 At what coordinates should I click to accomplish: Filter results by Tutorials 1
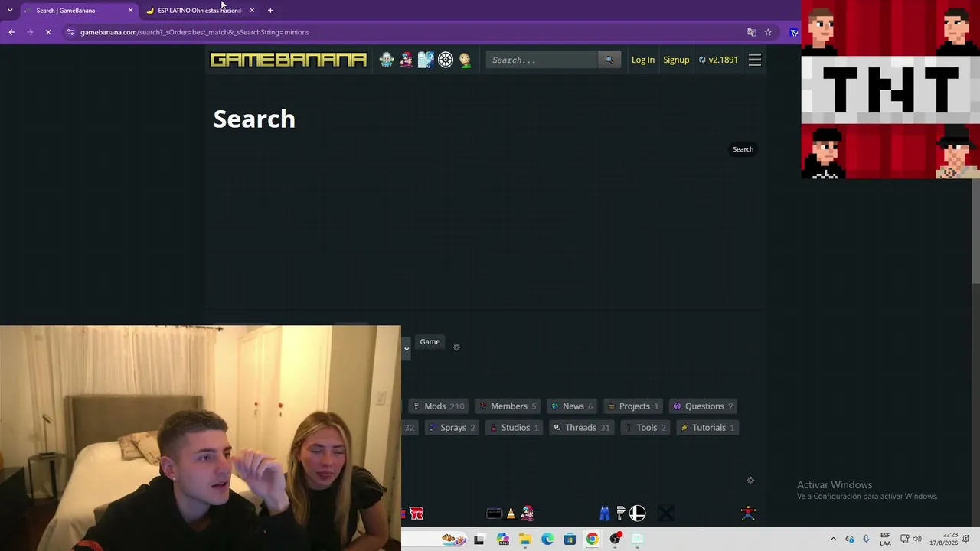(x=707, y=428)
